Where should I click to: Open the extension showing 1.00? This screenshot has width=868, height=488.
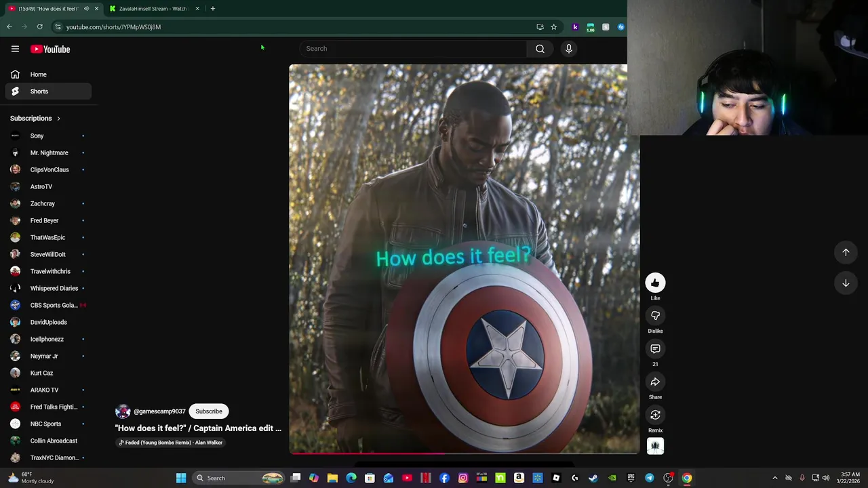tap(590, 27)
